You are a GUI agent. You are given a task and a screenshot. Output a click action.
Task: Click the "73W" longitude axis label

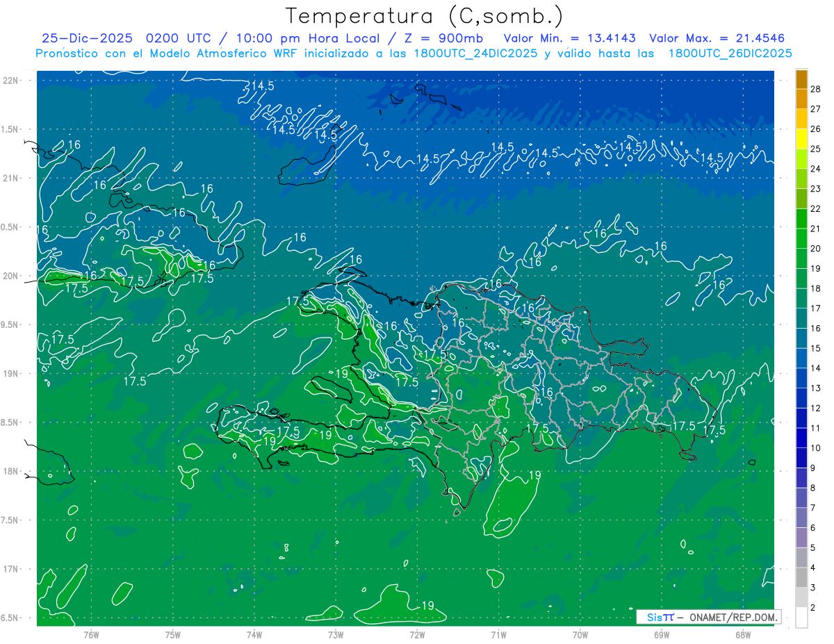pos(336,635)
